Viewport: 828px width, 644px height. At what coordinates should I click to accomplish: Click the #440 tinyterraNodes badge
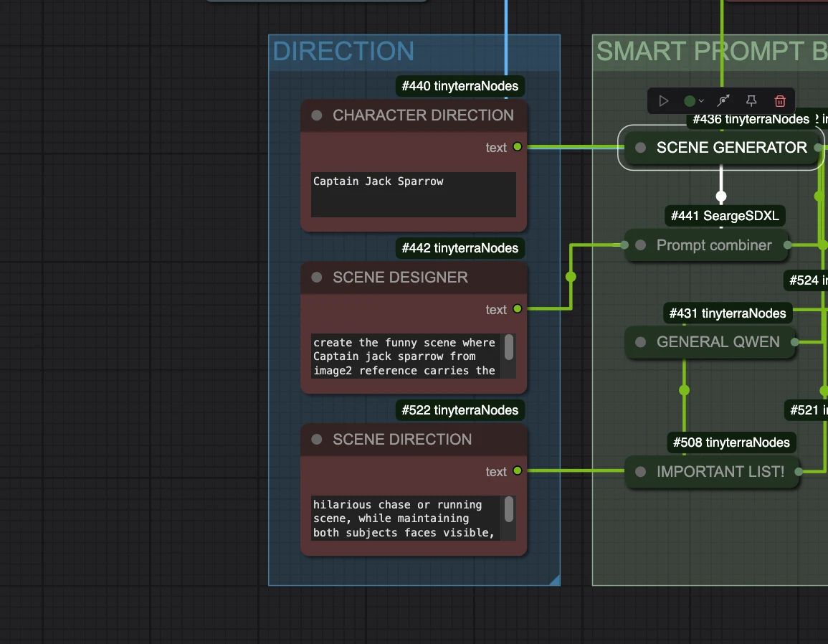460,86
